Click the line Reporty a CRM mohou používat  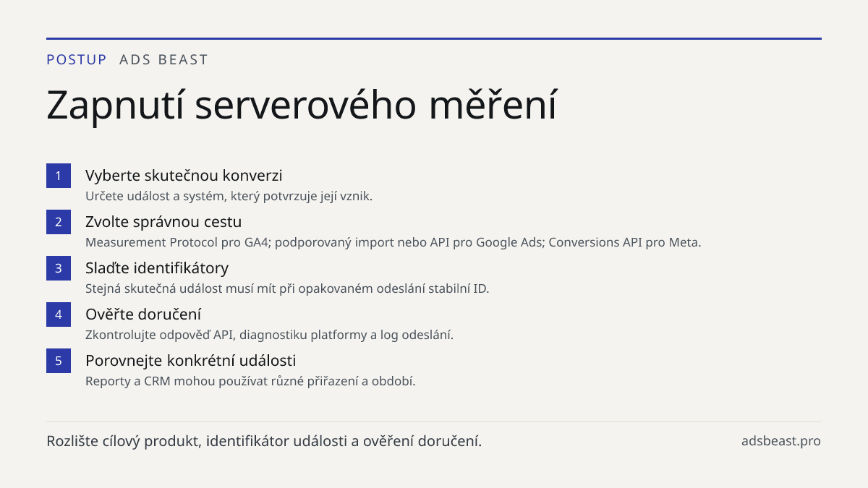pos(250,381)
